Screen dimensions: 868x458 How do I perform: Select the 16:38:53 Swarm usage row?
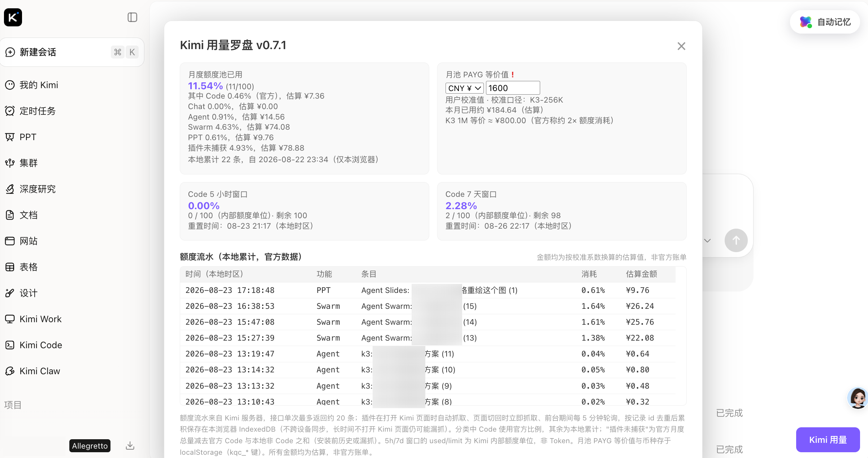(428, 306)
